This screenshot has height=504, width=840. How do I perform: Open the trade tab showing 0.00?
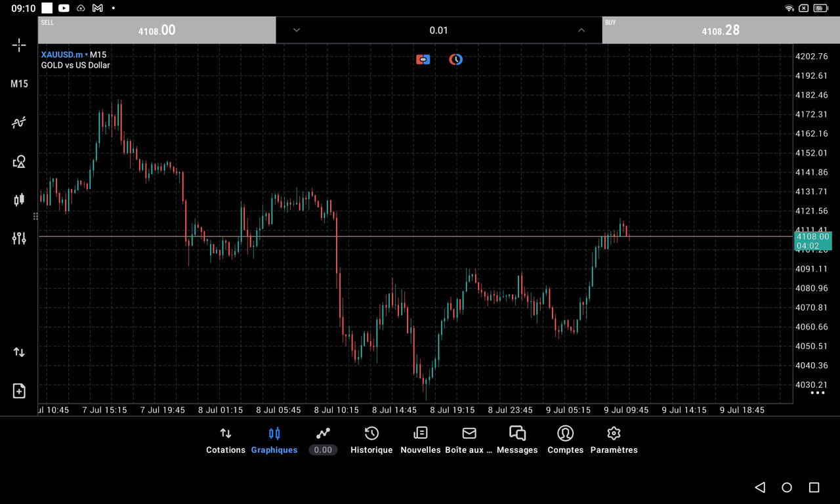pyautogui.click(x=323, y=441)
